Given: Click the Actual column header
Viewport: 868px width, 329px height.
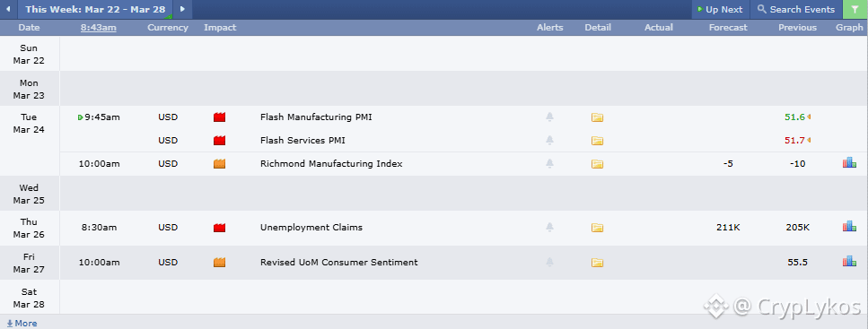Looking at the screenshot, I should point(659,28).
